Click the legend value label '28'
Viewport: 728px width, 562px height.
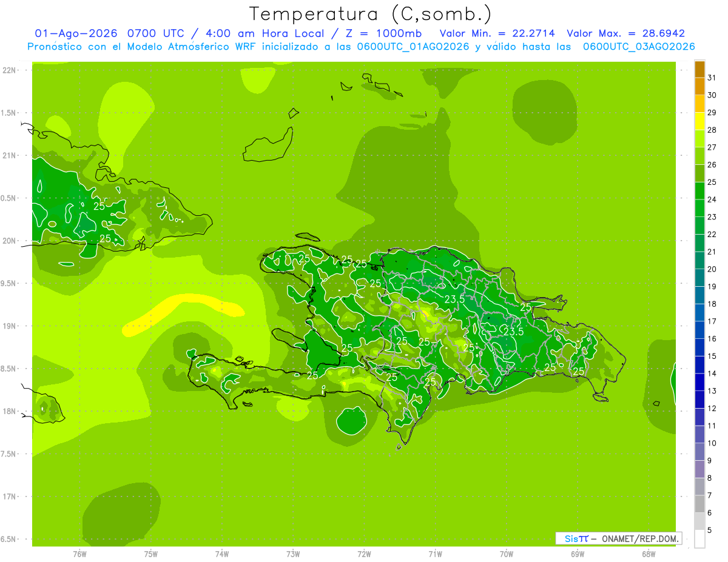[712, 130]
